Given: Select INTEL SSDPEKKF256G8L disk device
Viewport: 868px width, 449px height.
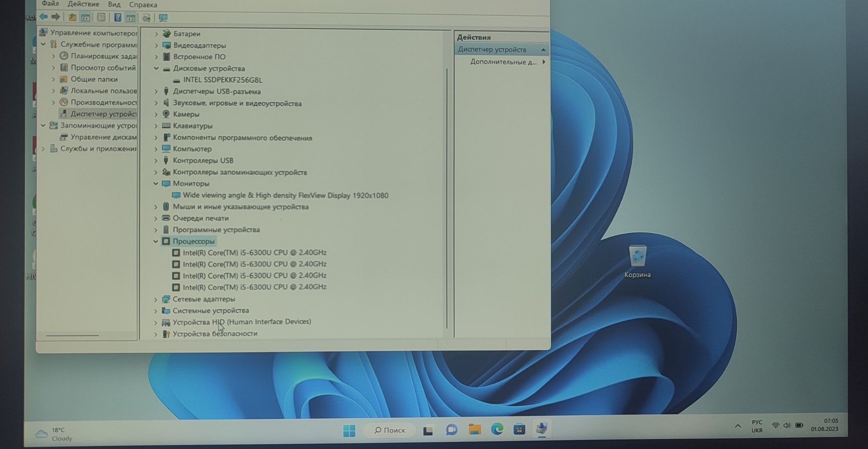Looking at the screenshot, I should click(x=222, y=80).
